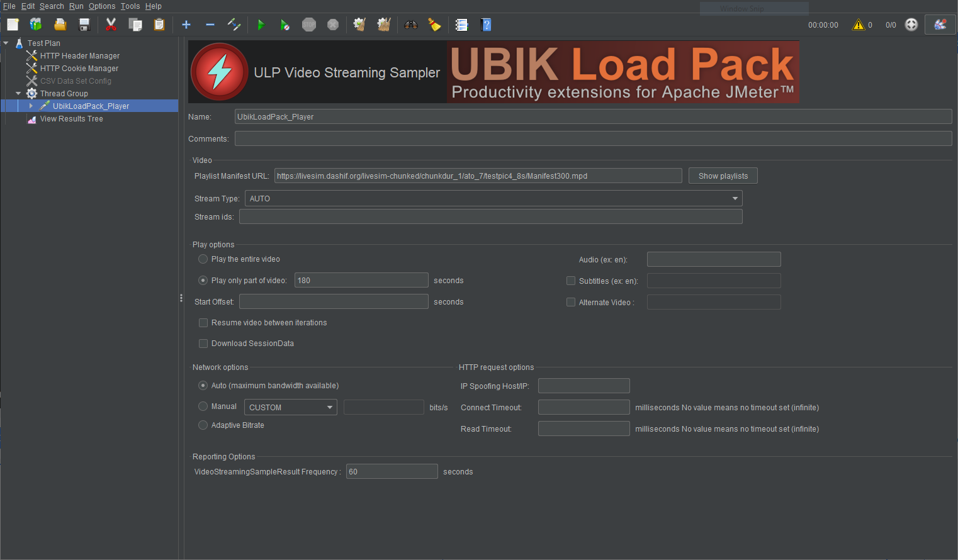This screenshot has width=958, height=560.
Task: Select HTTP Header Manager in tree
Action: coord(80,56)
